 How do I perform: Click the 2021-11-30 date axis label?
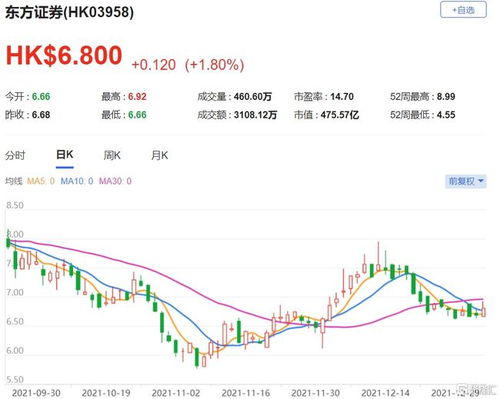click(316, 393)
